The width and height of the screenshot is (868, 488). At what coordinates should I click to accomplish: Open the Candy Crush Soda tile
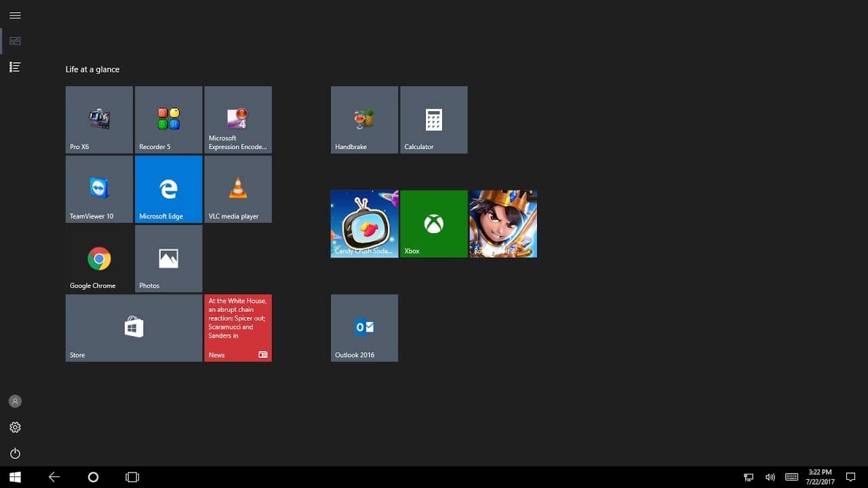pos(364,224)
